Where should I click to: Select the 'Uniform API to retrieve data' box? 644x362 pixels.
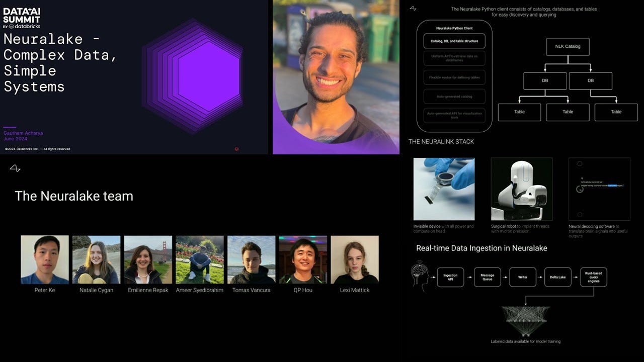click(454, 58)
